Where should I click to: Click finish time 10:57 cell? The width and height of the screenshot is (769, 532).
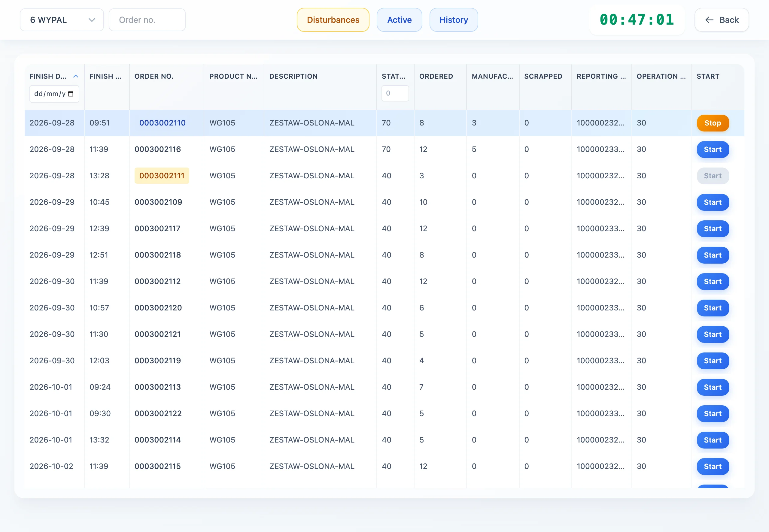click(99, 308)
